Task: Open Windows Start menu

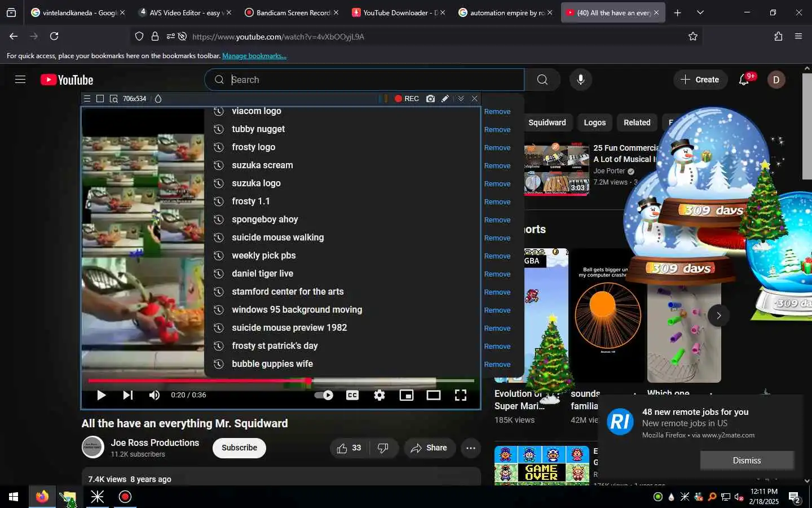Action: (14, 497)
